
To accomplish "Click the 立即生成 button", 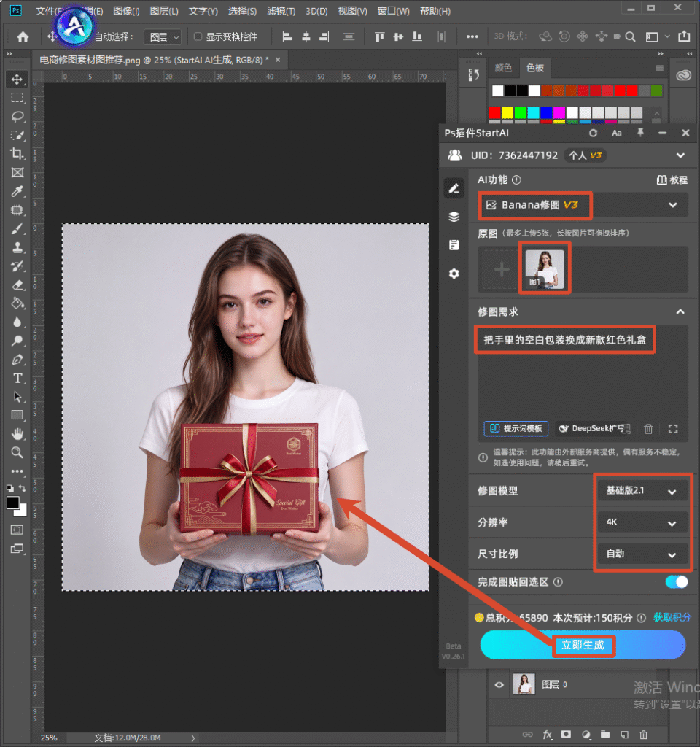I will 583,645.
